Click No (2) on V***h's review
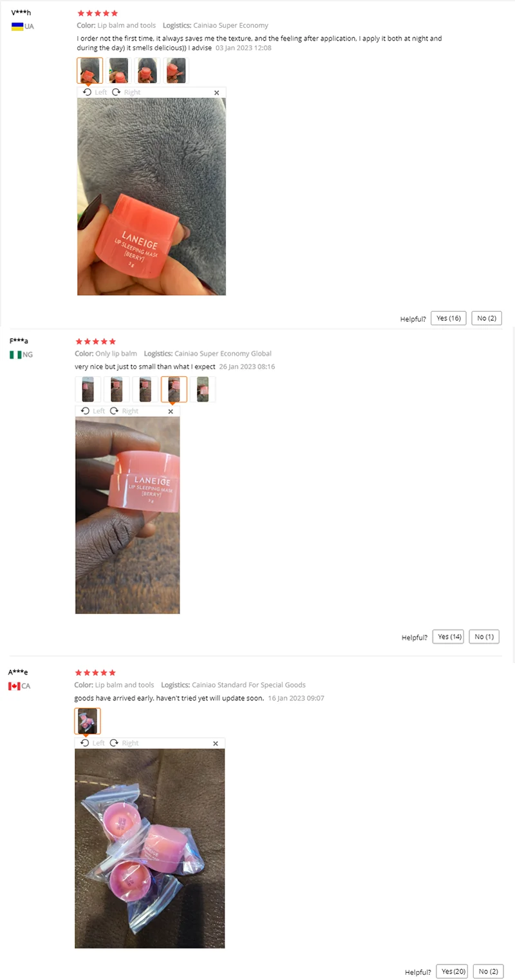Viewport: 515px width, 980px height. coord(487,318)
